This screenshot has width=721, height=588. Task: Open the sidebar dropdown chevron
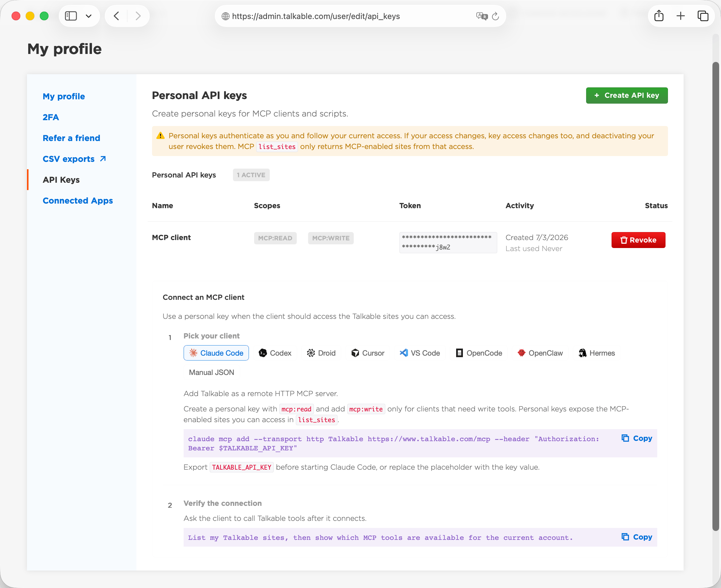(89, 16)
